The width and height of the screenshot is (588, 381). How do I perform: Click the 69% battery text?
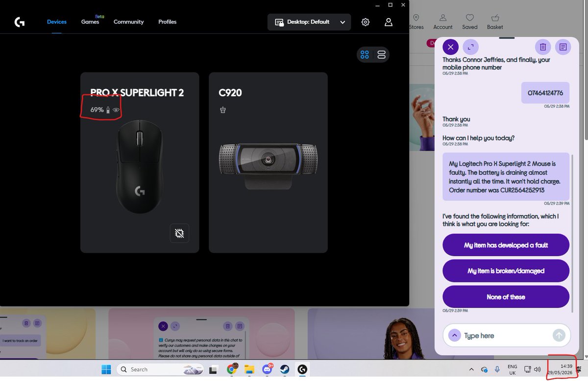tap(97, 110)
